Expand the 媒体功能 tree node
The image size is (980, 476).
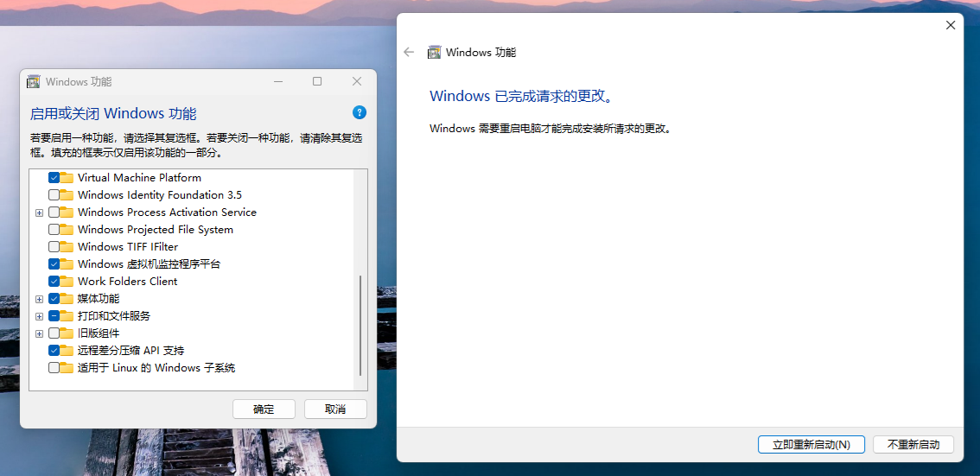(x=39, y=299)
